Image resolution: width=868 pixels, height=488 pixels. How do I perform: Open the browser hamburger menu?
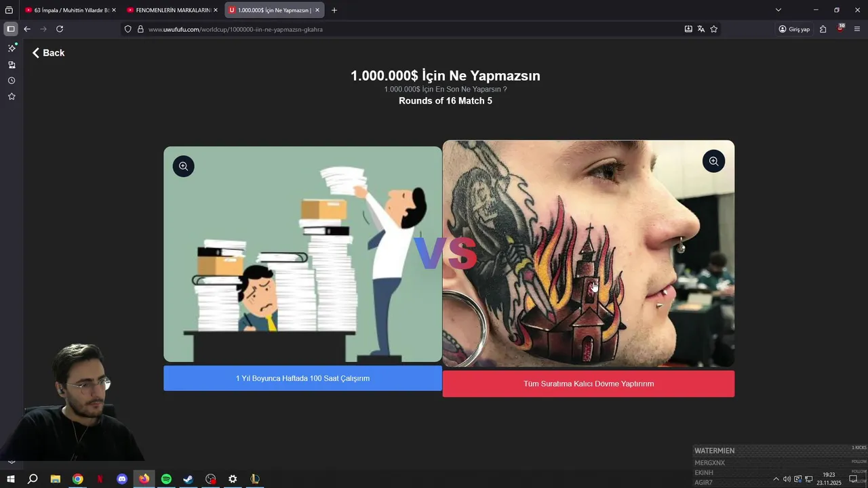[x=857, y=29]
